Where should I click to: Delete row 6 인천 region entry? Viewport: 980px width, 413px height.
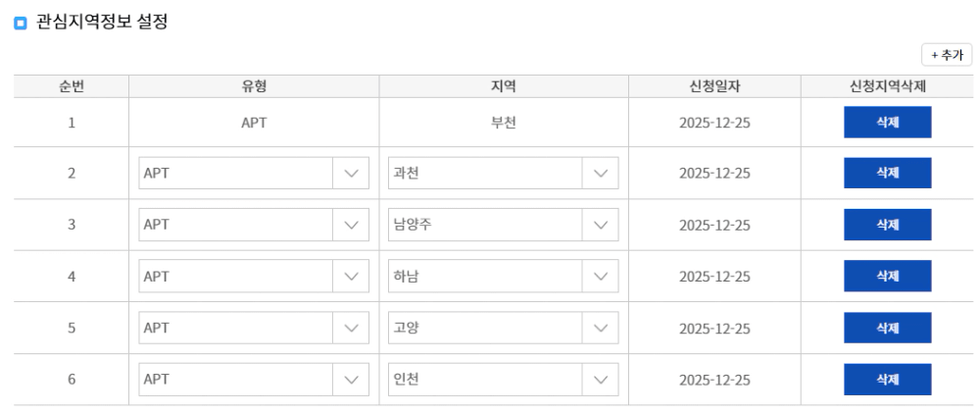(887, 379)
